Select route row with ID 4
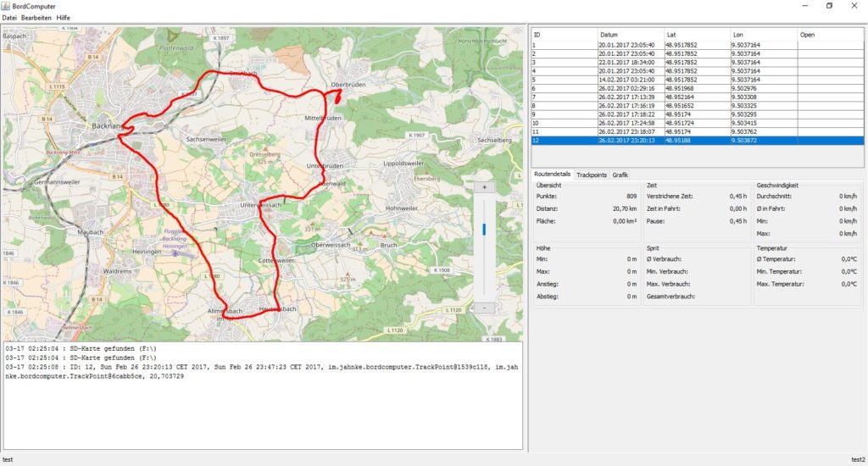The width and height of the screenshot is (868, 466). tap(697, 71)
